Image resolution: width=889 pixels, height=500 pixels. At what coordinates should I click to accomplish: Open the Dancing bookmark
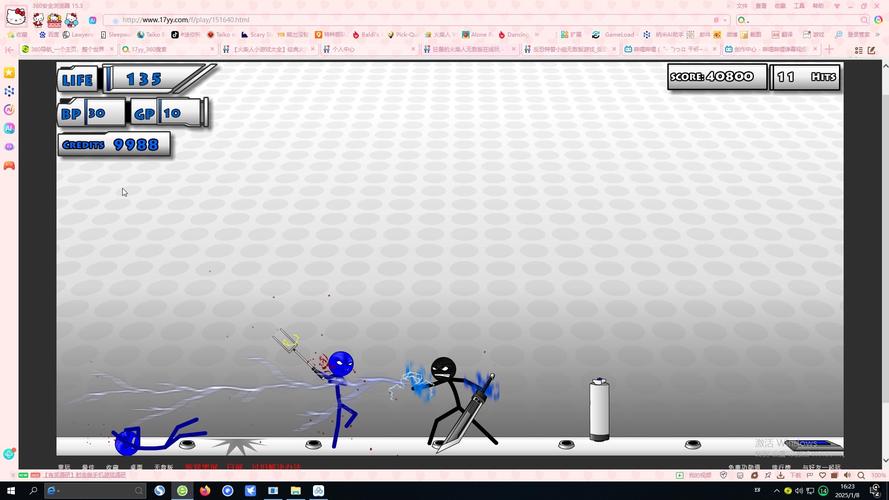513,35
